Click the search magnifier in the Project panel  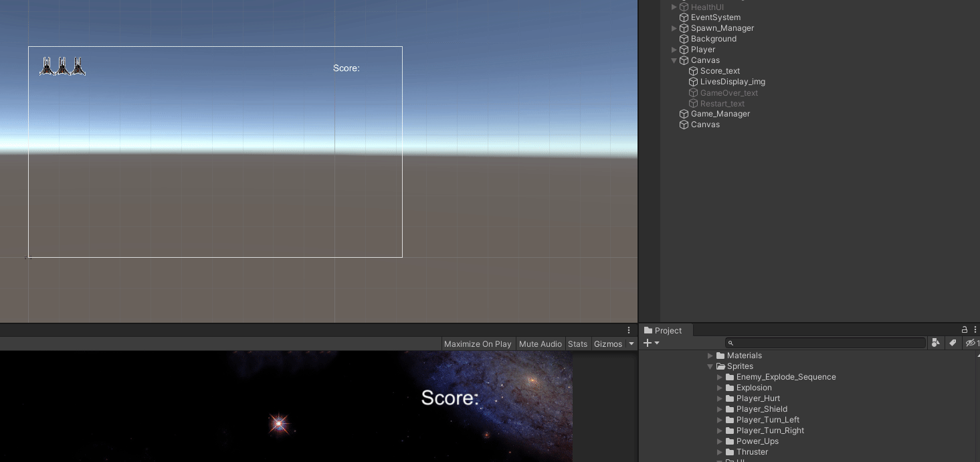(x=730, y=343)
